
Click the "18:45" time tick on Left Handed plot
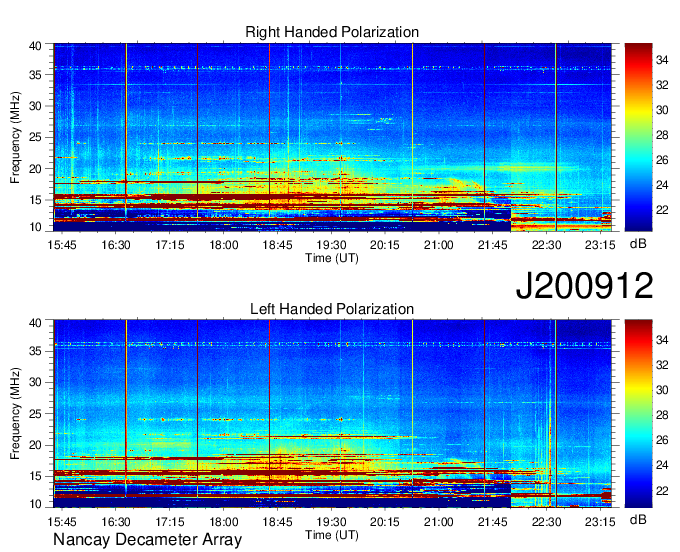coord(278,522)
